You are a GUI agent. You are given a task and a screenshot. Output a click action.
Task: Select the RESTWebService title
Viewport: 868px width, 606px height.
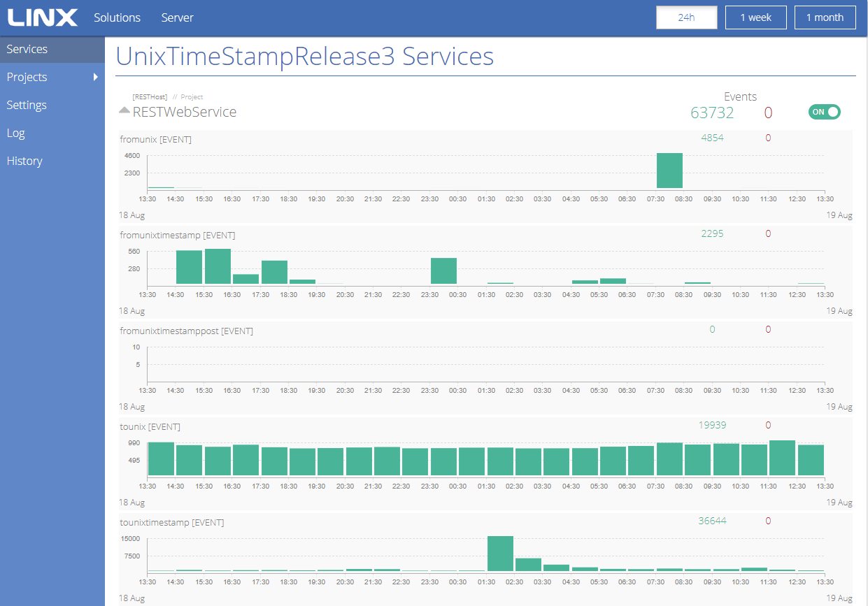click(x=185, y=112)
